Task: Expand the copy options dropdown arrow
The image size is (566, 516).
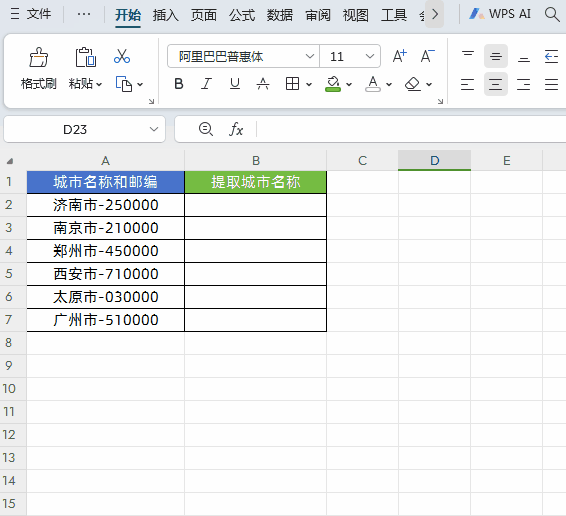Action: pyautogui.click(x=140, y=84)
